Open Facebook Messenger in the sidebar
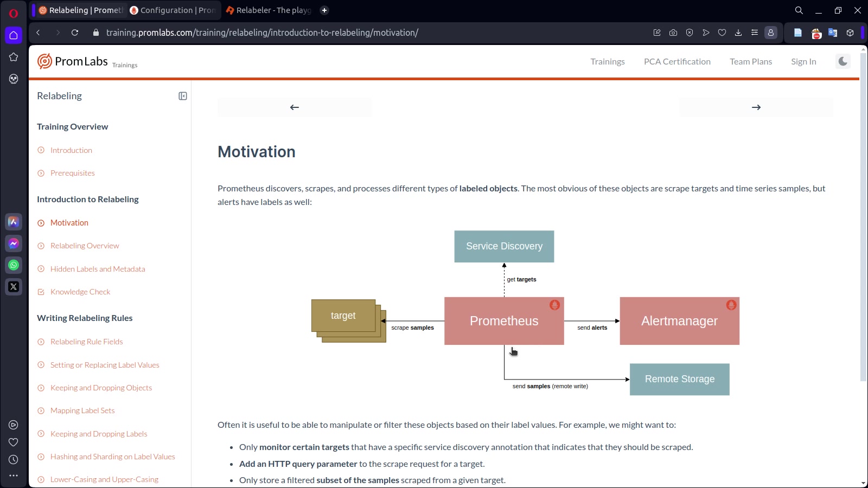Screen dimensions: 868x488 tap(14, 243)
